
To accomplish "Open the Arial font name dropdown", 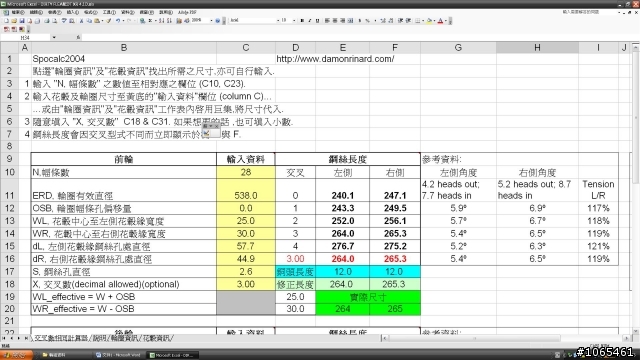I will 278,20.
